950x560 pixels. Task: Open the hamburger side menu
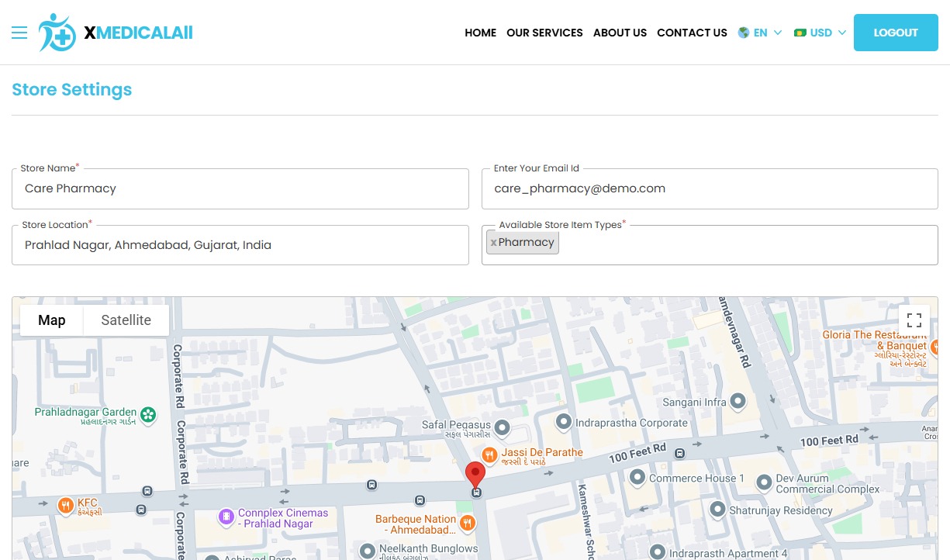(x=19, y=33)
